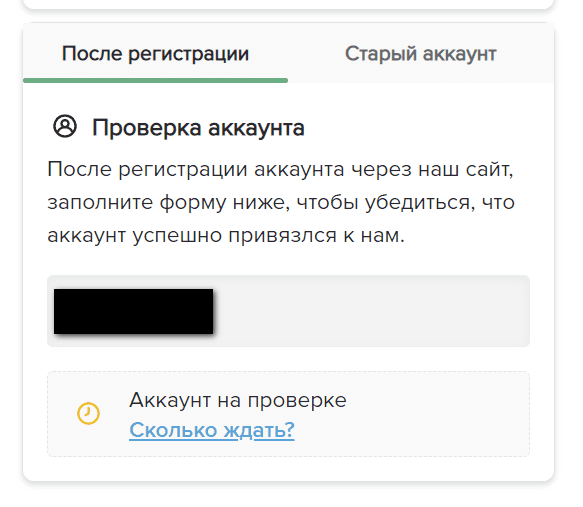Screen dimensions: 583x507
Task: Open the Сколько ждать? link
Action: click(212, 430)
